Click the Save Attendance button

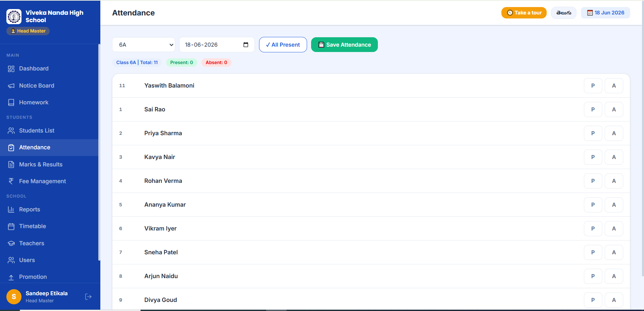[344, 45]
